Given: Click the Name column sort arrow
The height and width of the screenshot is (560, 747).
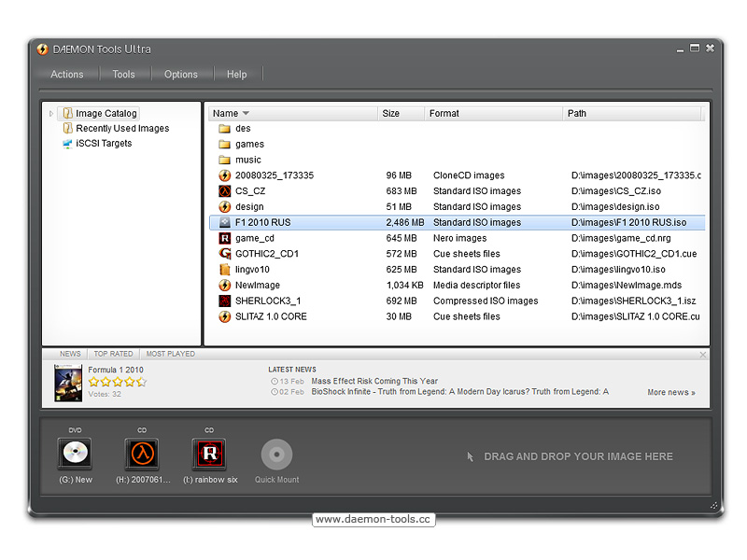Looking at the screenshot, I should [x=246, y=113].
